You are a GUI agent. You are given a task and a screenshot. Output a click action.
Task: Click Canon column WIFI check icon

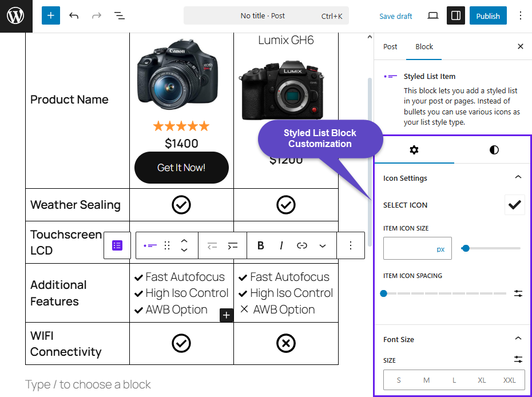(x=181, y=343)
